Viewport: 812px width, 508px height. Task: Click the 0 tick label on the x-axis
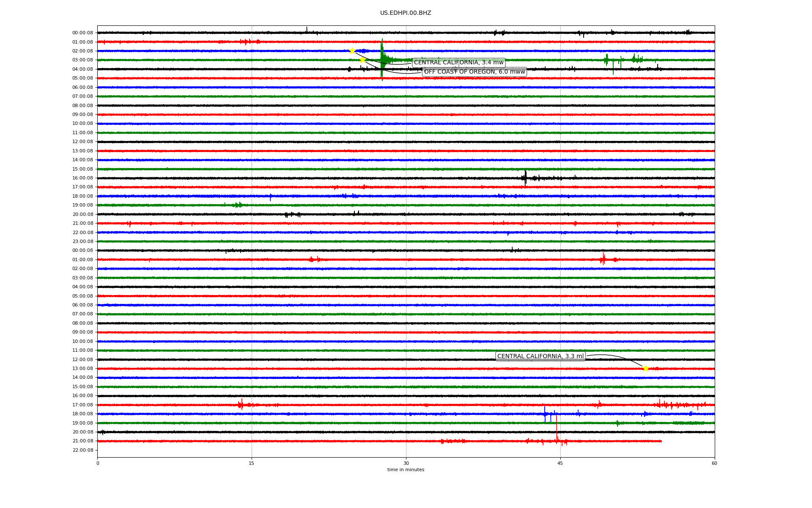pyautogui.click(x=98, y=463)
